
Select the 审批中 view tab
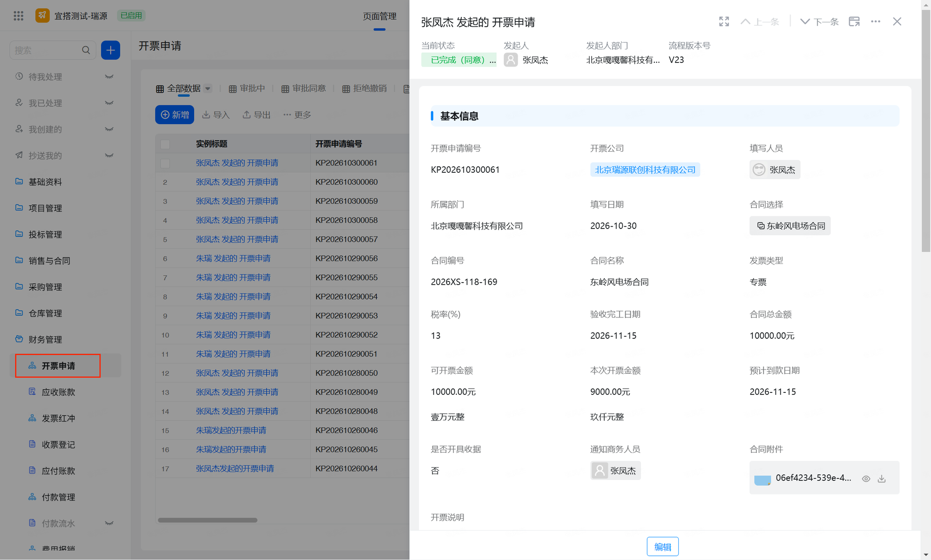click(x=247, y=88)
